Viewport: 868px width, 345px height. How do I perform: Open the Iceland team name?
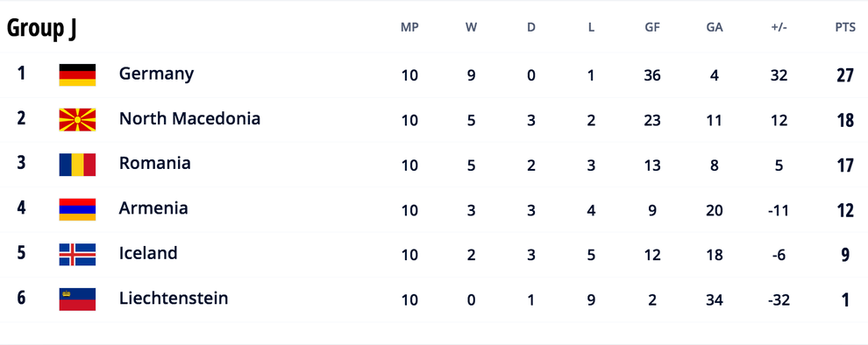pos(148,253)
